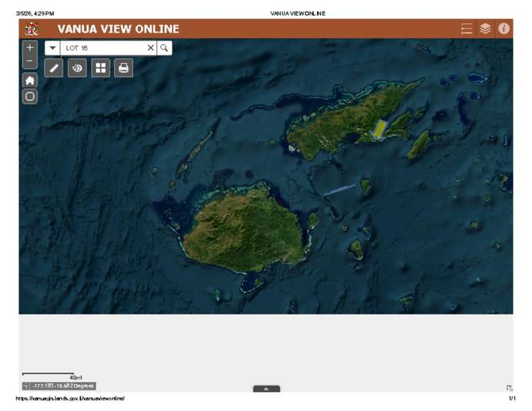This screenshot has width=532, height=411.
Task: Open the overview map corner icon
Action: point(509,388)
